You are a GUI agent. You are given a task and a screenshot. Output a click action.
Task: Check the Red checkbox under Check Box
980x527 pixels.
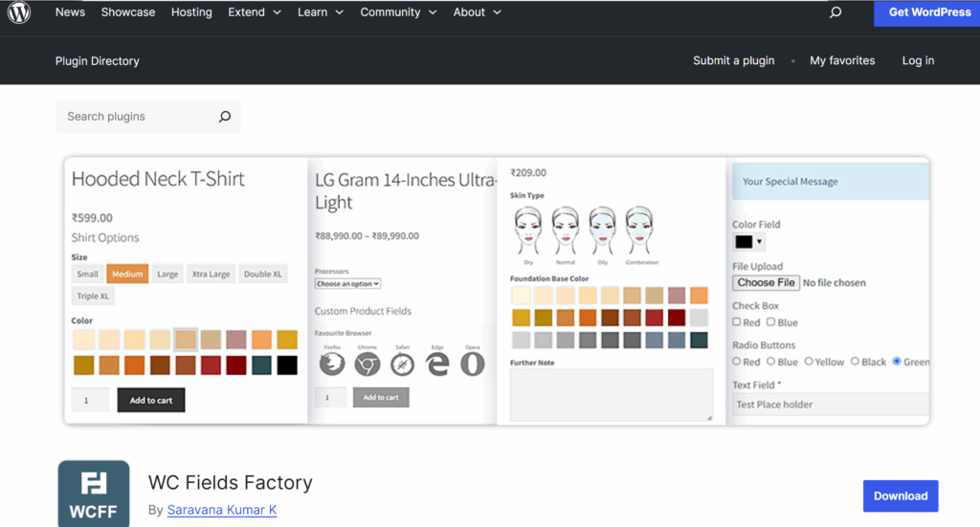coord(737,322)
